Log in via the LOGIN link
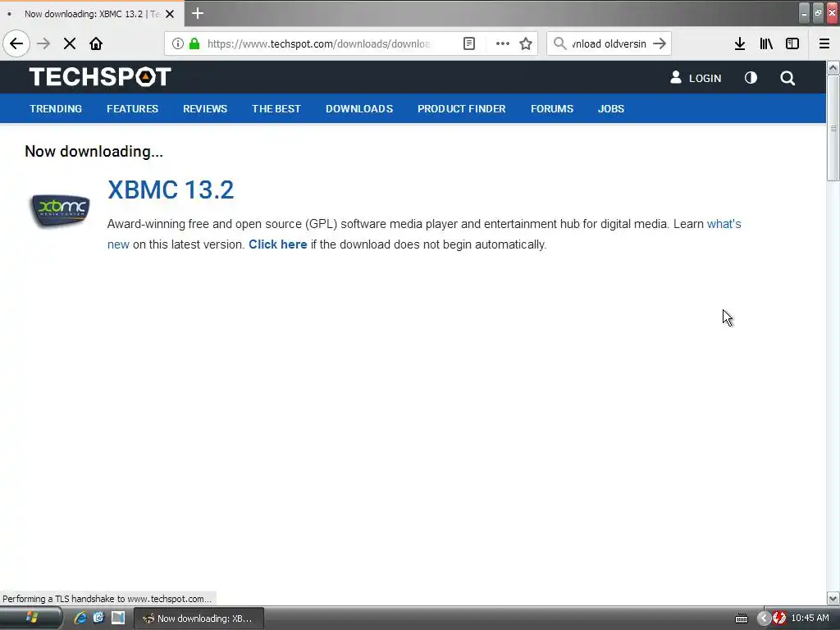 pyautogui.click(x=696, y=78)
